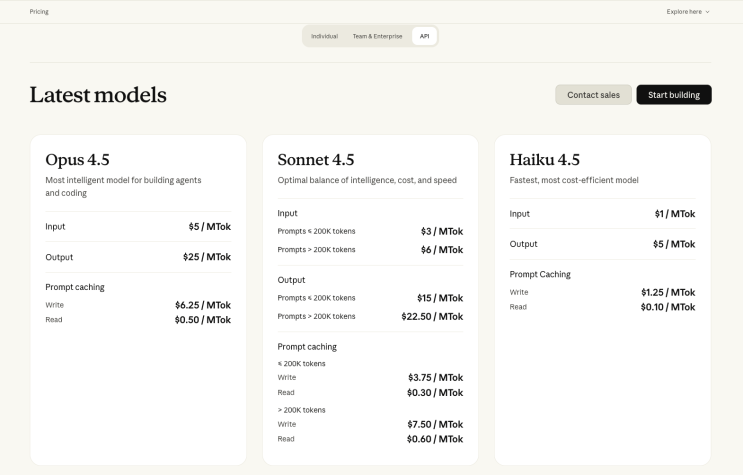Viewport: 743px width, 475px height.
Task: Select the API pricing tab
Action: pos(424,36)
